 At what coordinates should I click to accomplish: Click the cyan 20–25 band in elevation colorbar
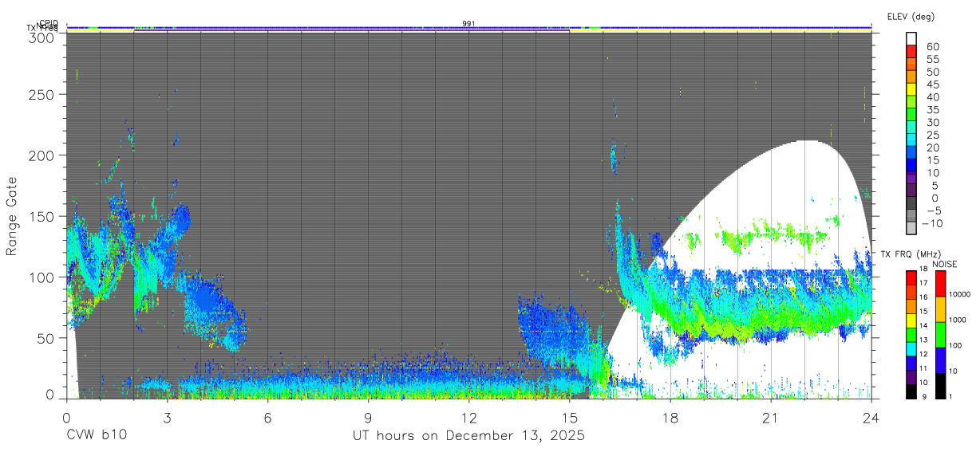[911, 140]
